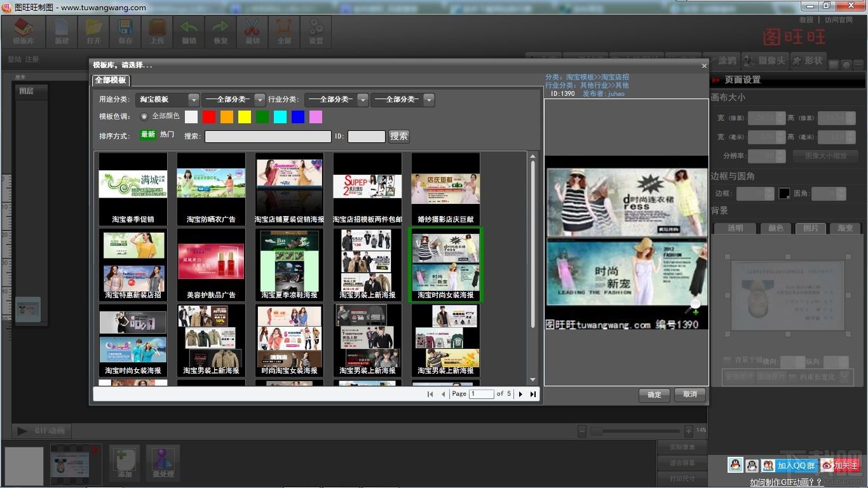Confirm with the 确定 button
868x488 pixels.
tap(654, 395)
